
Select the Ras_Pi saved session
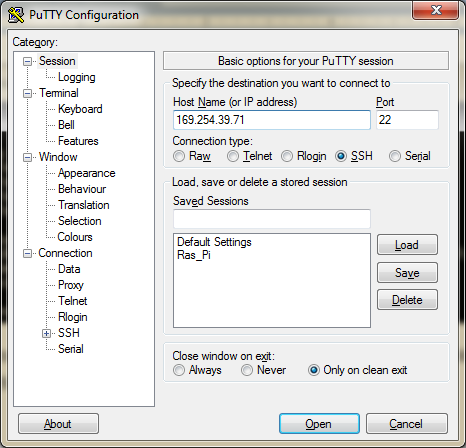pos(194,255)
